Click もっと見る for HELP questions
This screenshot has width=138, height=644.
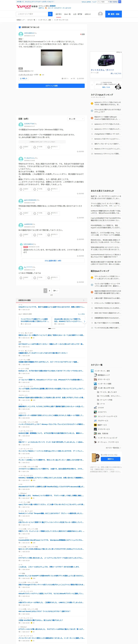pos(81,314)
